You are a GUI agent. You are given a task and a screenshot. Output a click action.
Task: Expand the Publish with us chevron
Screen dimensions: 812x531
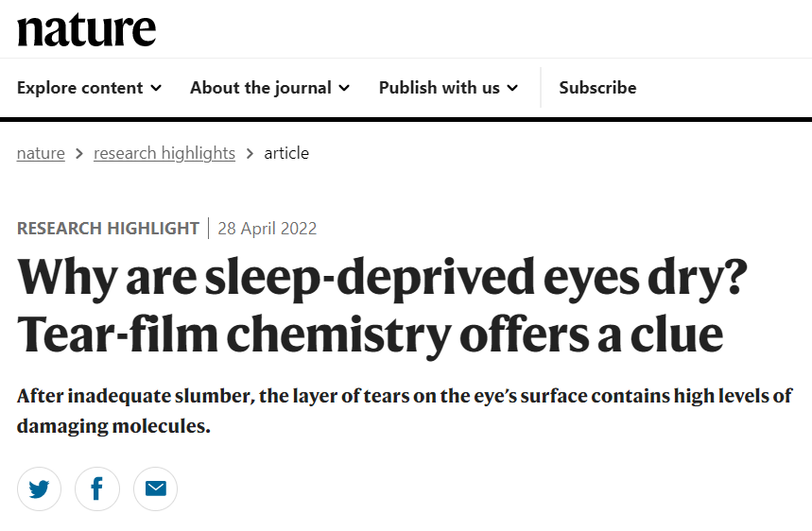click(512, 88)
